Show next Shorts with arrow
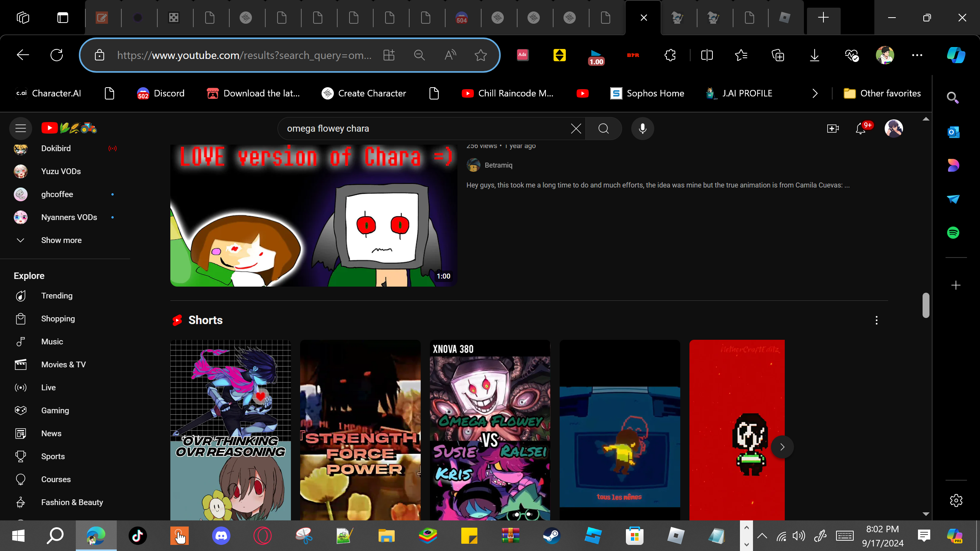The height and width of the screenshot is (551, 980). 782,447
